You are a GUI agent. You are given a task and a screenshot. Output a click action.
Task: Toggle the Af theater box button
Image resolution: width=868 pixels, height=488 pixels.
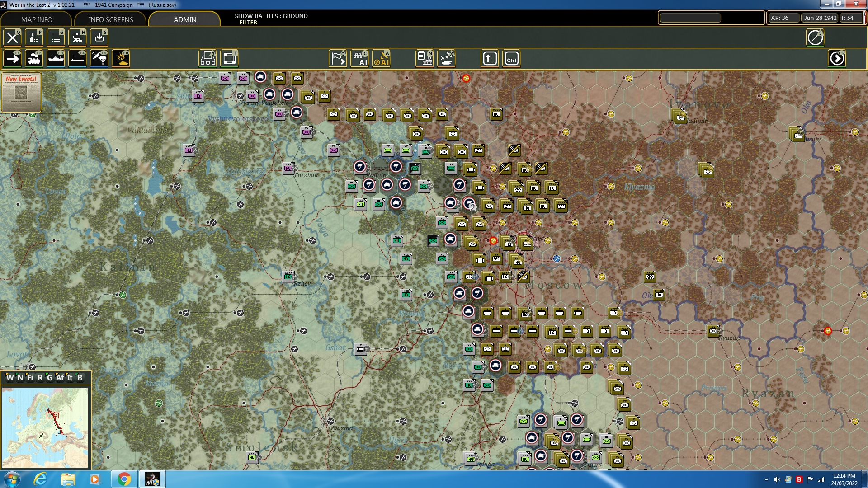click(60, 378)
